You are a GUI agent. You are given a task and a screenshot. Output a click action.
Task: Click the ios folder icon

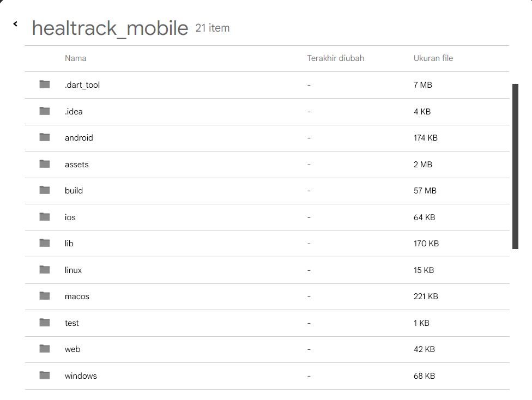[x=45, y=217]
